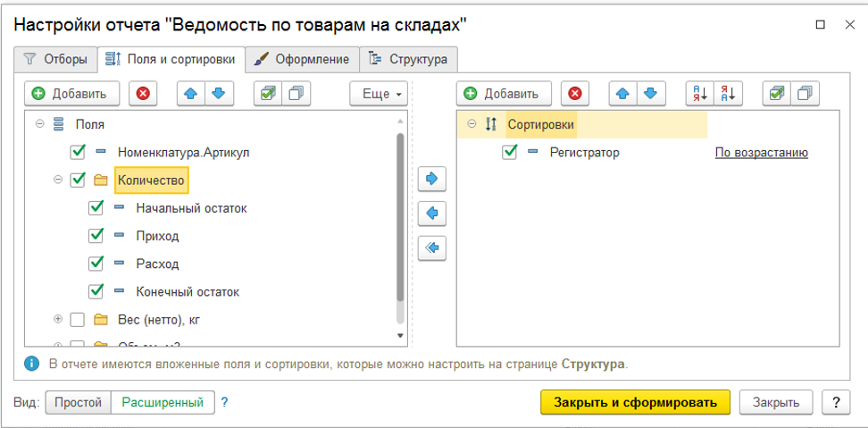This screenshot has height=428, width=868.
Task: Delete selected sorting with red X in sortings toolbar
Action: coord(575,94)
